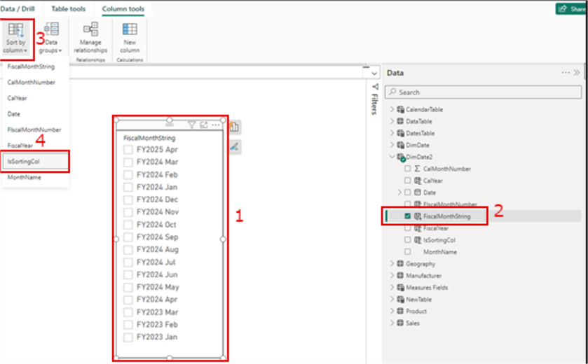Open the slicer more options ellipsis

pyautogui.click(x=216, y=125)
